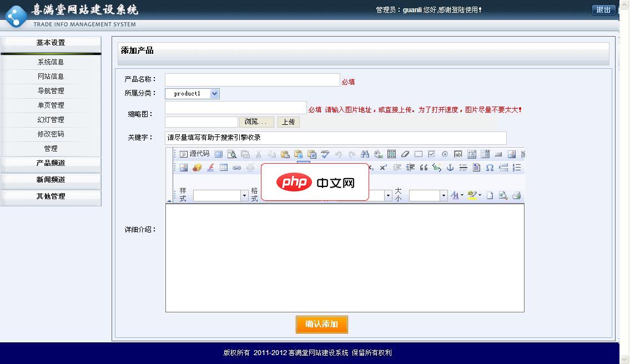The width and height of the screenshot is (630, 364).
Task: Click the select all icon
Action: 391,154
